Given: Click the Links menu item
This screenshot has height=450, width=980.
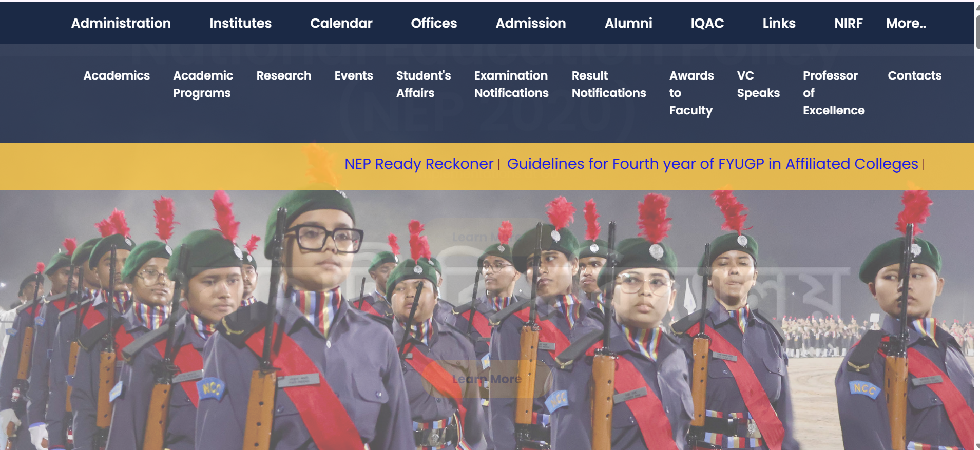Looking at the screenshot, I should 779,23.
